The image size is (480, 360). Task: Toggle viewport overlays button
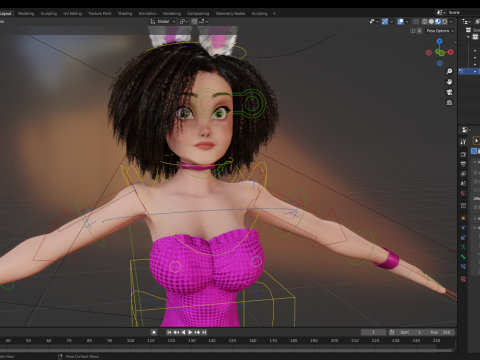point(401,22)
